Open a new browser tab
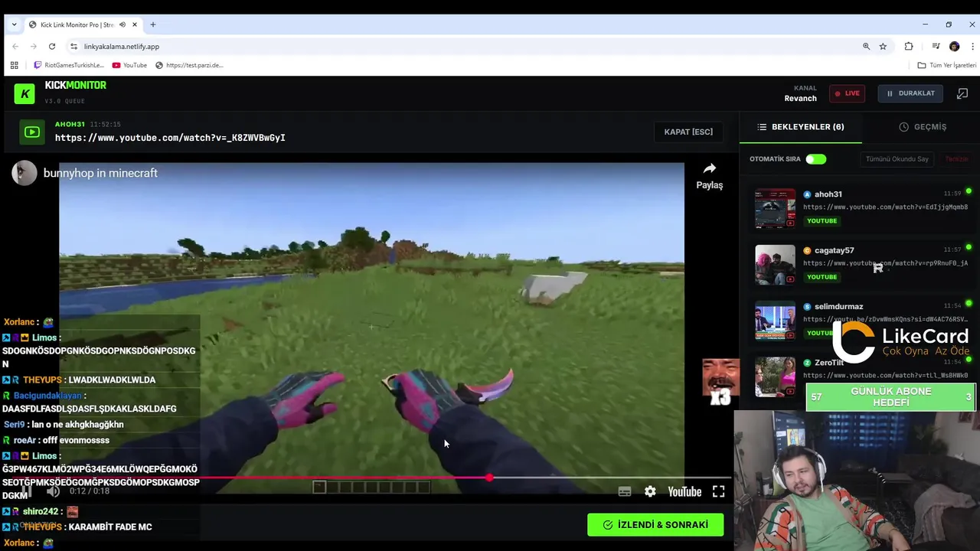Image resolution: width=980 pixels, height=551 pixels. pyautogui.click(x=153, y=24)
